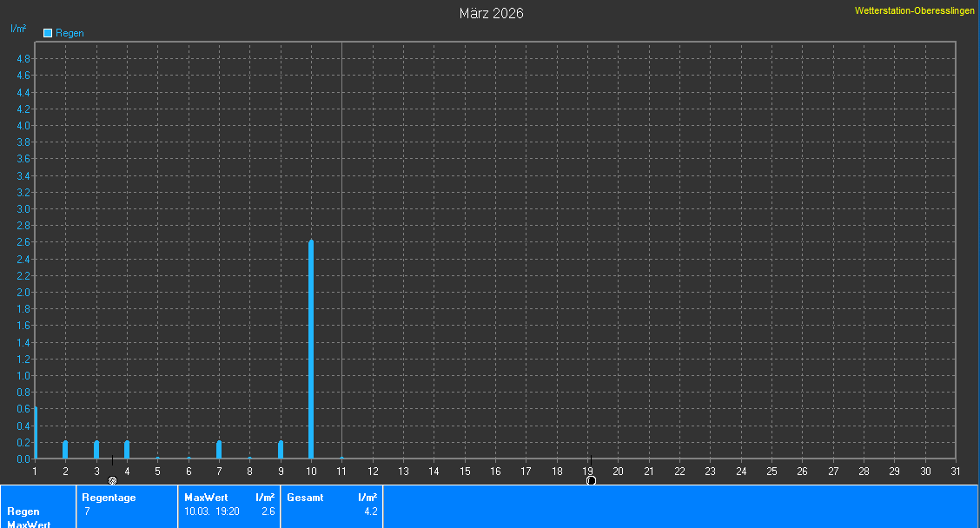This screenshot has width=980, height=528.
Task: Click the full moon icon near day 3
Action: [x=112, y=480]
